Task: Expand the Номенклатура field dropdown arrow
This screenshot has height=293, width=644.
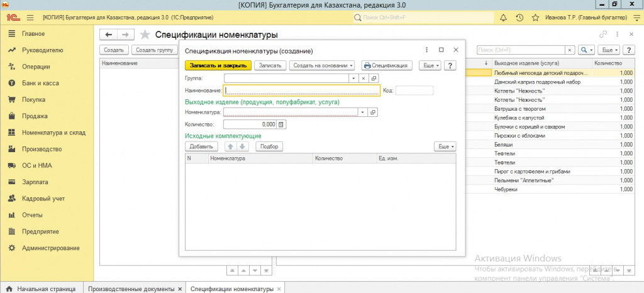Action: point(363,112)
